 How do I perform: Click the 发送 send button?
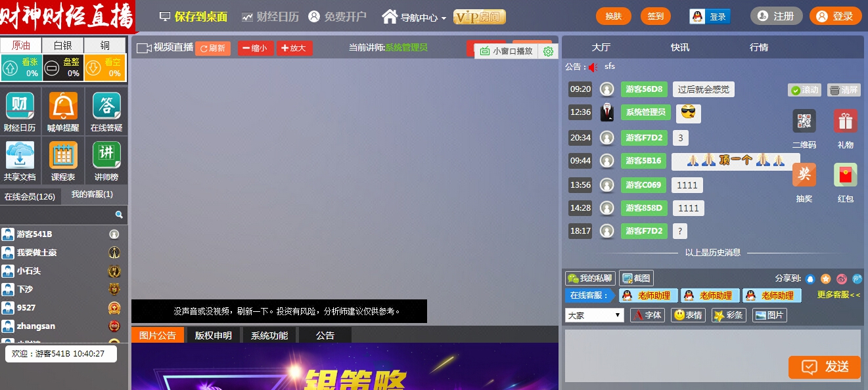(x=825, y=367)
